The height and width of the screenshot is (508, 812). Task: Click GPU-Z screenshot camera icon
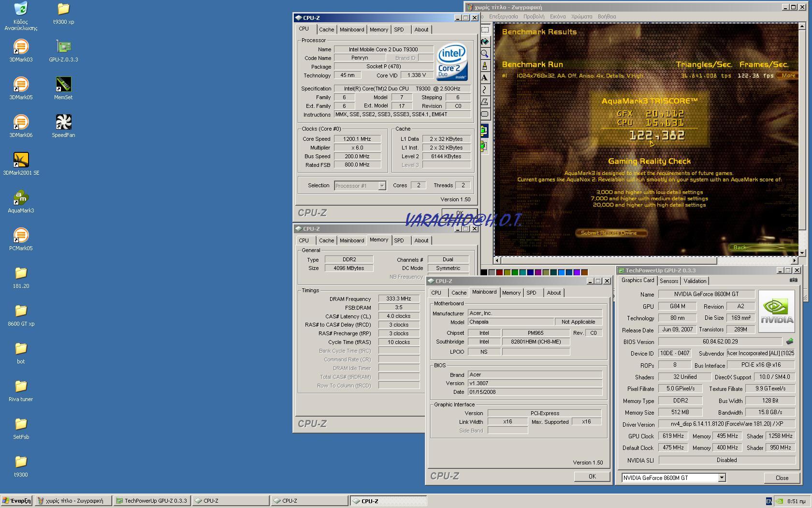(x=793, y=280)
